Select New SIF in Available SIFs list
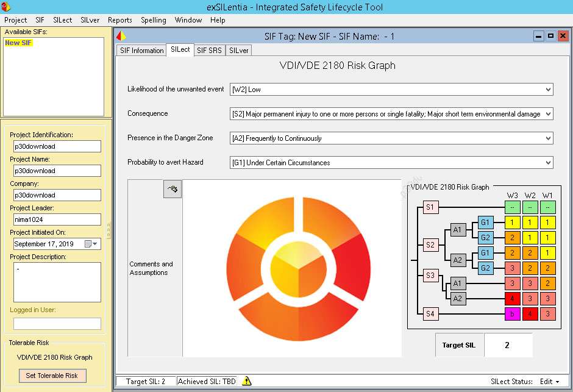 tap(18, 43)
